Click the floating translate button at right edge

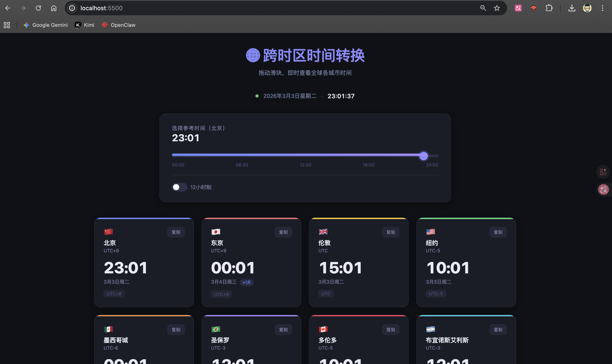pyautogui.click(x=603, y=190)
